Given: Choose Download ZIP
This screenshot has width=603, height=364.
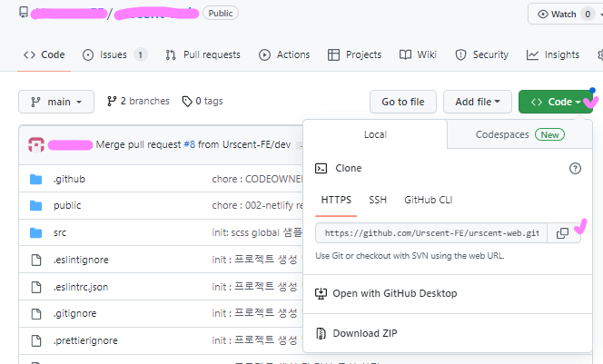Looking at the screenshot, I should click(448, 333).
